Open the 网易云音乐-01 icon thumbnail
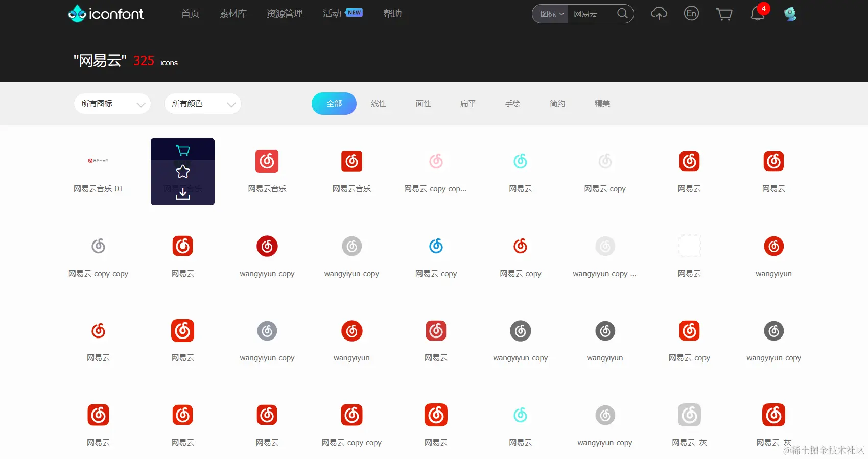Screen dimensions: 868x459 (98, 161)
